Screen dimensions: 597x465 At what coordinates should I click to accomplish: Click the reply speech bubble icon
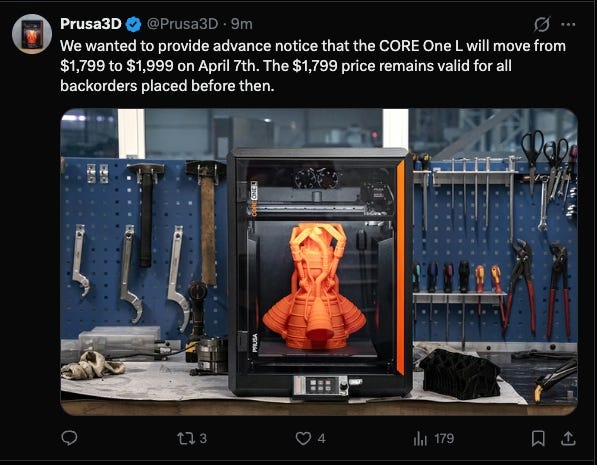(69, 438)
